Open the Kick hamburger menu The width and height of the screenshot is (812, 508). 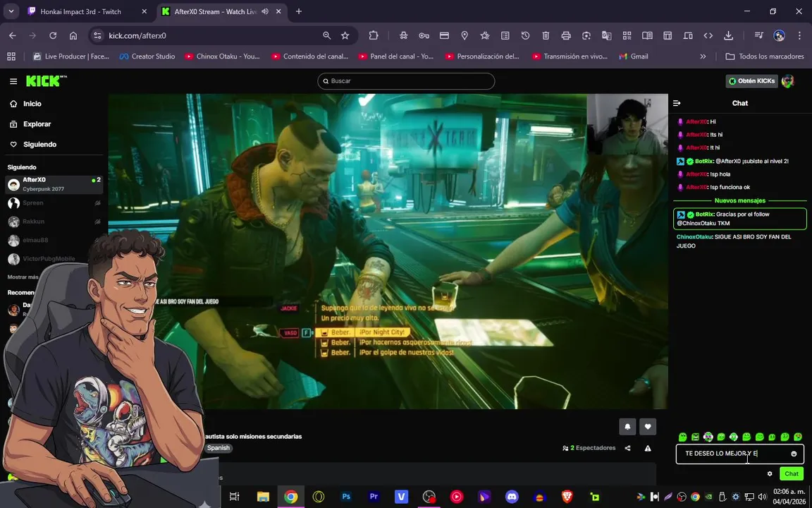tap(13, 81)
